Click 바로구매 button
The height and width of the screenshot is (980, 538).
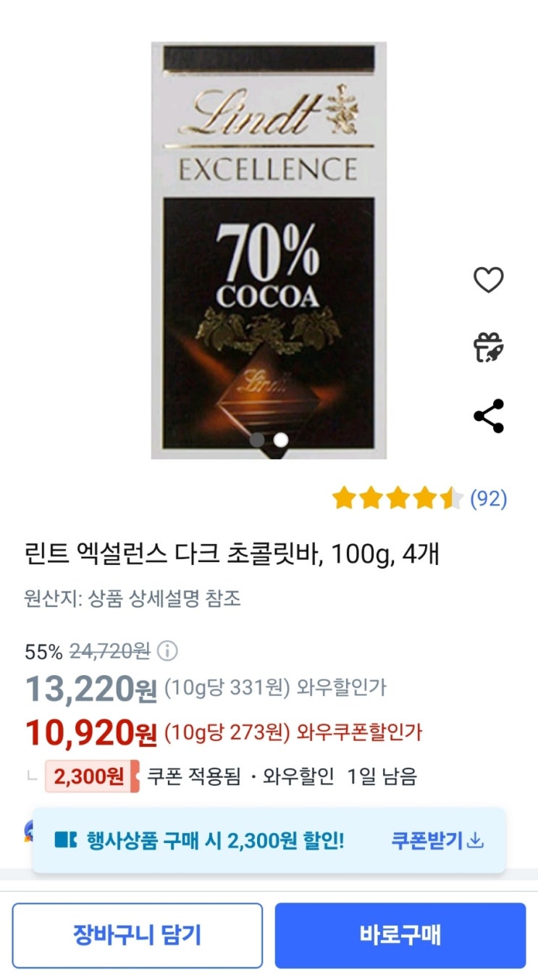[x=400, y=935]
